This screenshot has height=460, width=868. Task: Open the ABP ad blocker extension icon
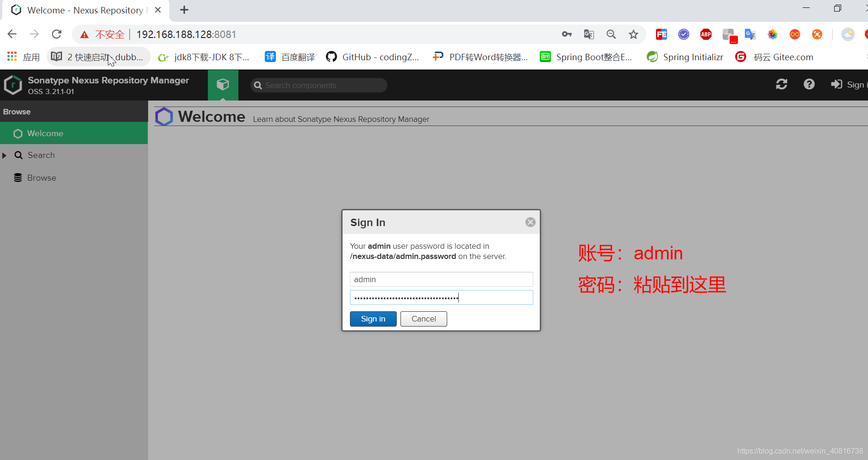(x=706, y=34)
